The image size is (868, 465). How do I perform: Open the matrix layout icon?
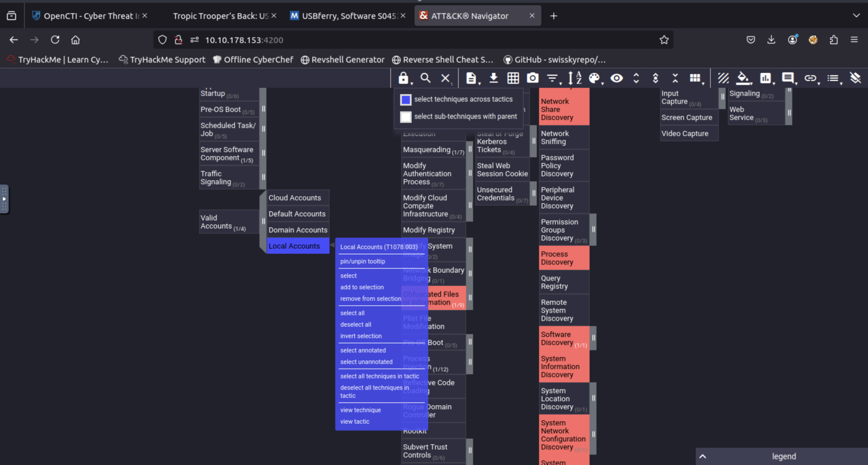coord(695,78)
